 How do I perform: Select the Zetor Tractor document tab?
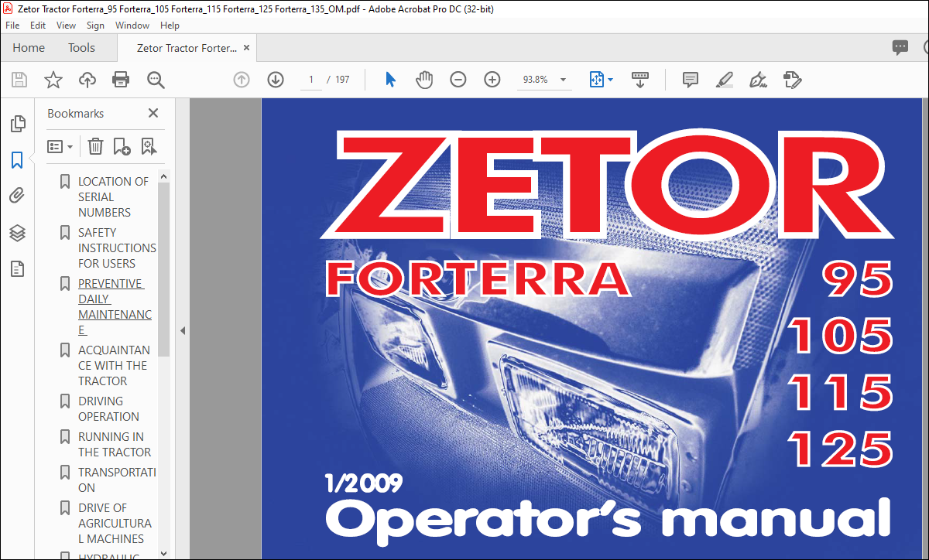click(x=187, y=48)
